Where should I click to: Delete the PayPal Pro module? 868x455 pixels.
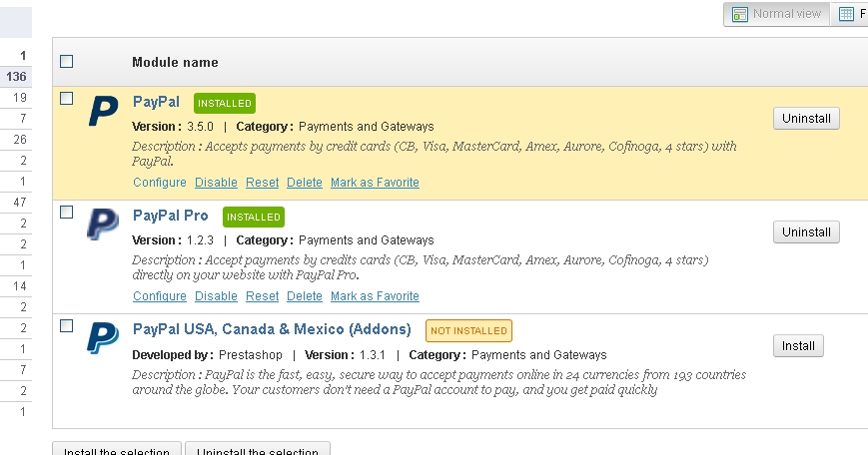click(x=305, y=296)
